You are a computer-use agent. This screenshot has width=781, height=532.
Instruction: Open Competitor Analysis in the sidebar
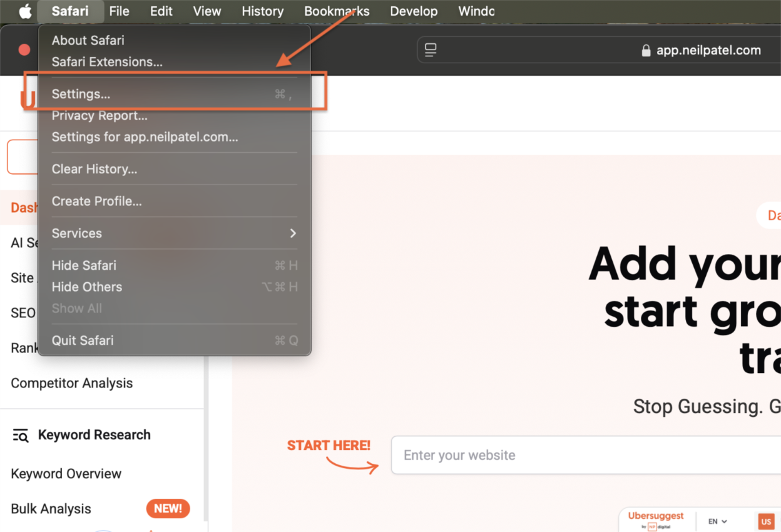click(x=72, y=383)
